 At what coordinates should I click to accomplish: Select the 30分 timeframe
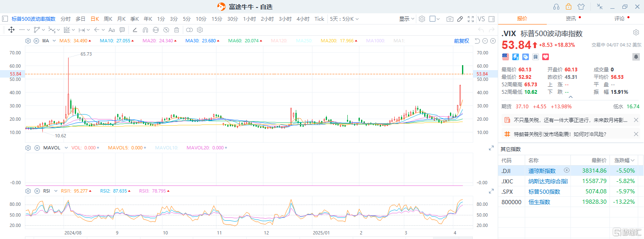point(233,19)
